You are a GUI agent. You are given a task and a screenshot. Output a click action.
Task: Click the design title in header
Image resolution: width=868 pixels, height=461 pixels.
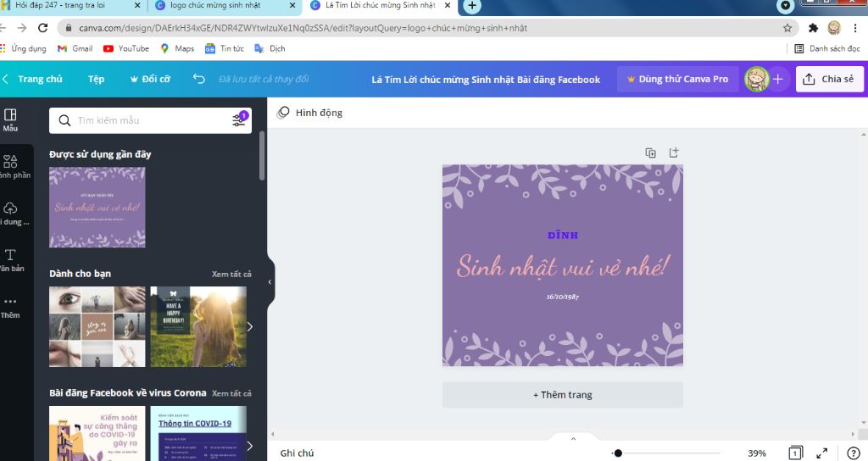click(x=486, y=80)
